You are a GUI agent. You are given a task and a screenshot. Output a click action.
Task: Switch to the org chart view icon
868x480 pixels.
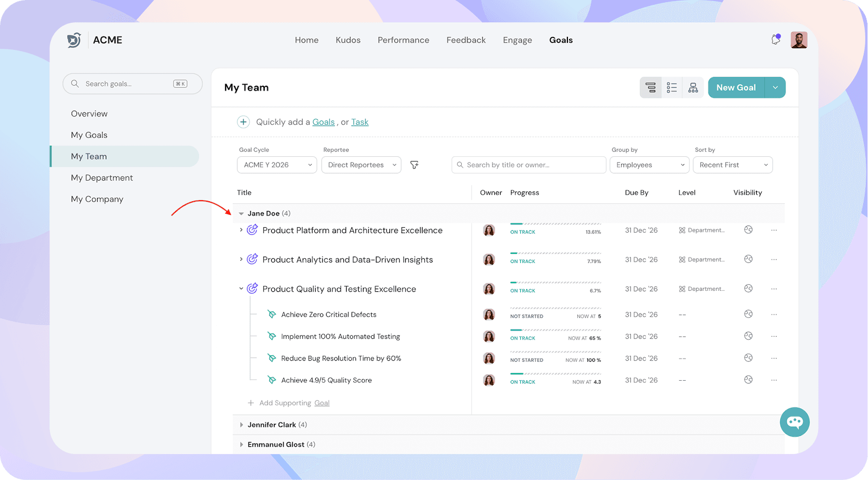pyautogui.click(x=693, y=88)
